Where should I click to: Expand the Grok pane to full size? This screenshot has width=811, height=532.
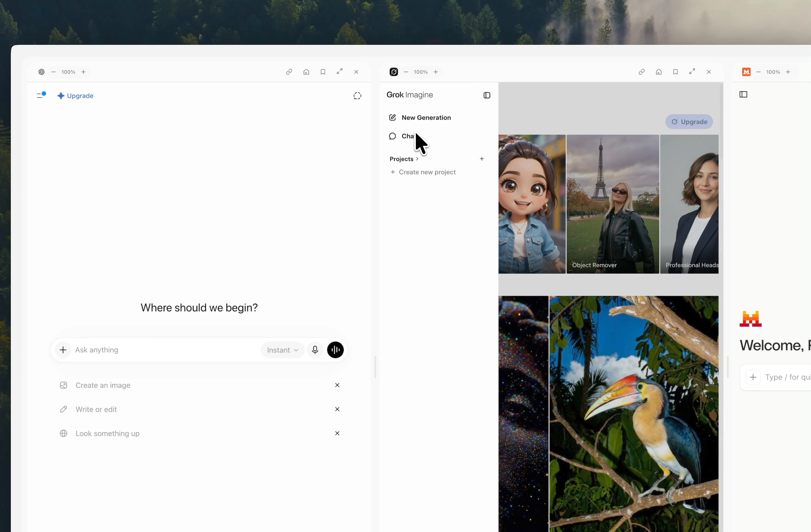tap(692, 71)
